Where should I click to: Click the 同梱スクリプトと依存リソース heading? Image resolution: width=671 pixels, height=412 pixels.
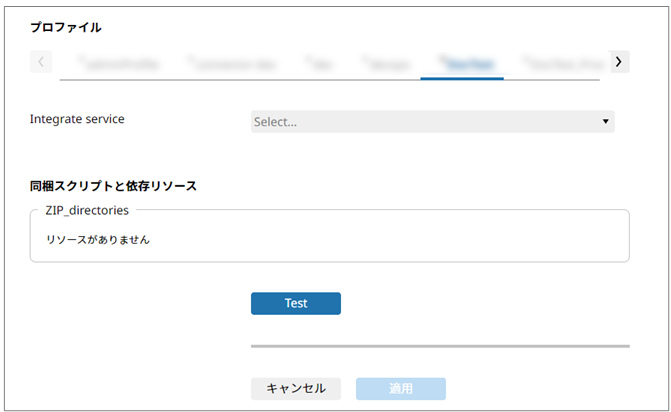coord(113,185)
